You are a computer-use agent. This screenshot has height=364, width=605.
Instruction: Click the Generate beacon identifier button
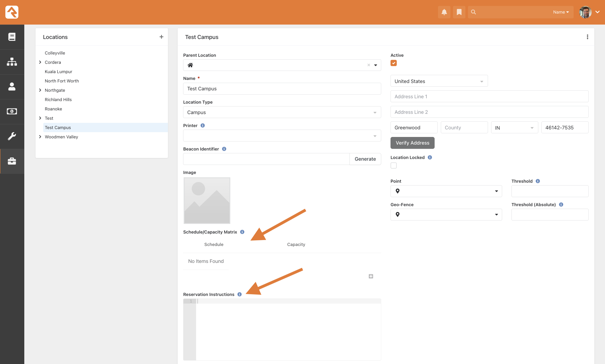pos(365,159)
